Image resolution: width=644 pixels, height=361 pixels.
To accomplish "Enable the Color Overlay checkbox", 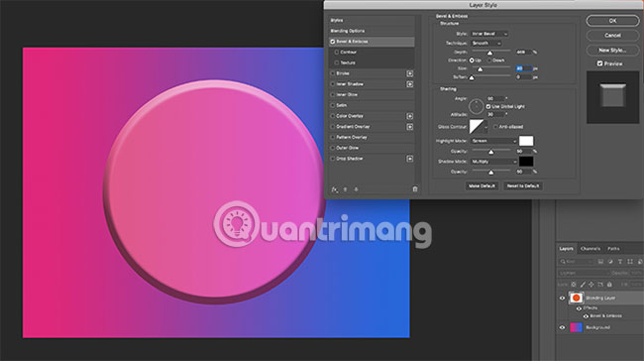I will 333,116.
